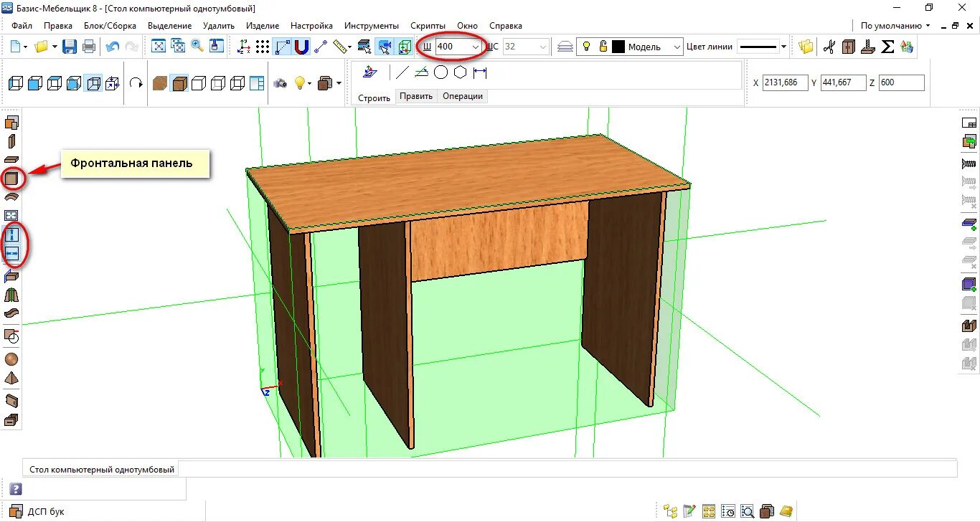Click the rotate view arrow icon
The width and height of the screenshot is (980, 522).
pyautogui.click(x=136, y=83)
